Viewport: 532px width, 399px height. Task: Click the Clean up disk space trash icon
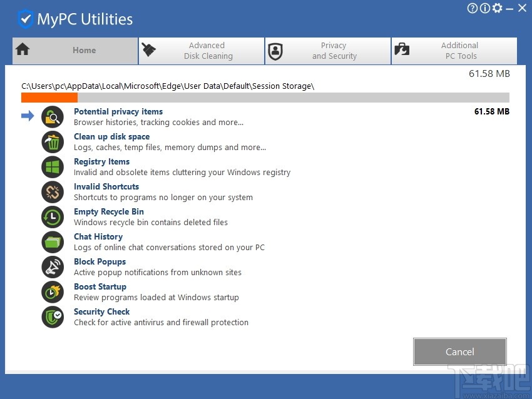tap(53, 142)
